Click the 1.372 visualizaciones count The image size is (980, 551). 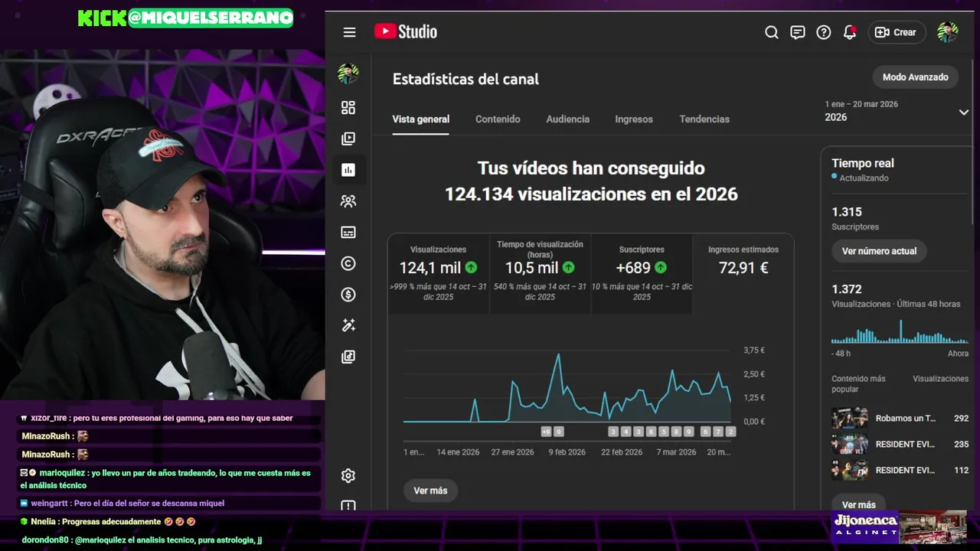point(847,289)
